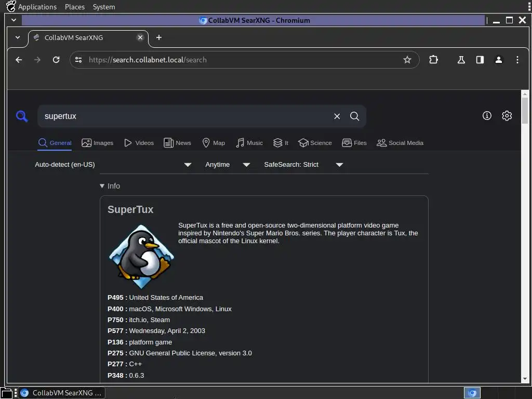Switch to Files search category

354,143
